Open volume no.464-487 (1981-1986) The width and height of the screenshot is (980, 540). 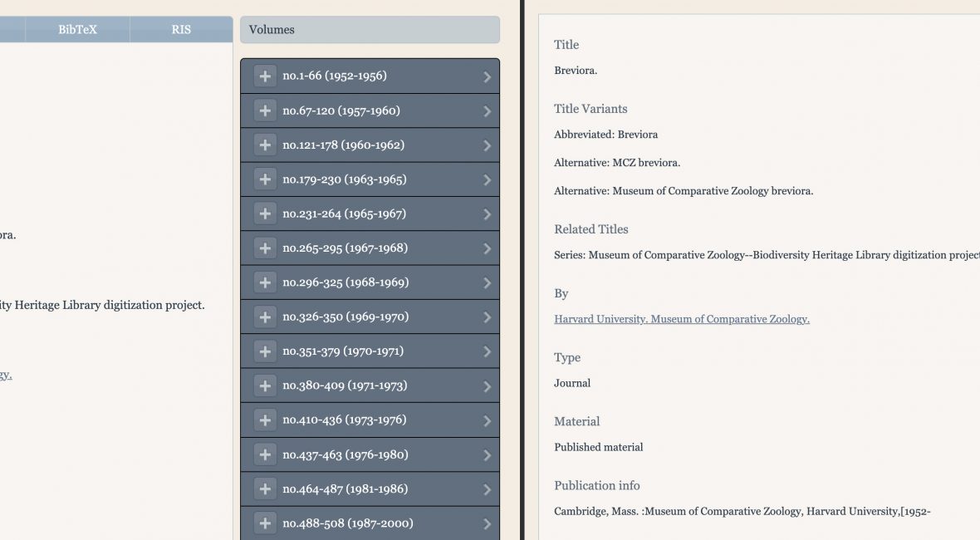click(345, 489)
